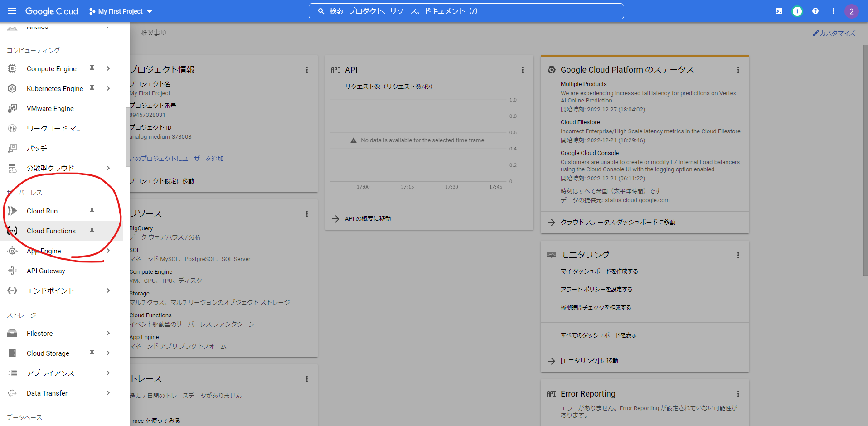Click Trace を使ってみる link
Image resolution: width=868 pixels, height=426 pixels.
(155, 421)
